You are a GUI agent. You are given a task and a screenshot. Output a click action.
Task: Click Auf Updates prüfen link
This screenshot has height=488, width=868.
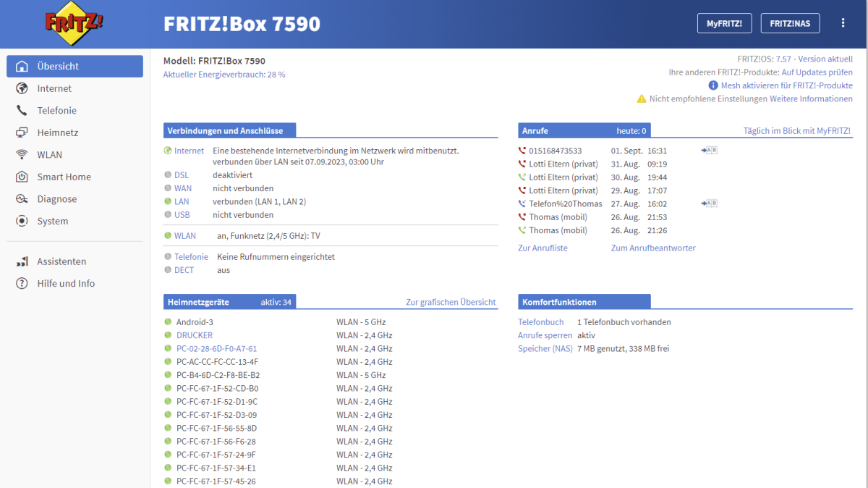point(817,72)
